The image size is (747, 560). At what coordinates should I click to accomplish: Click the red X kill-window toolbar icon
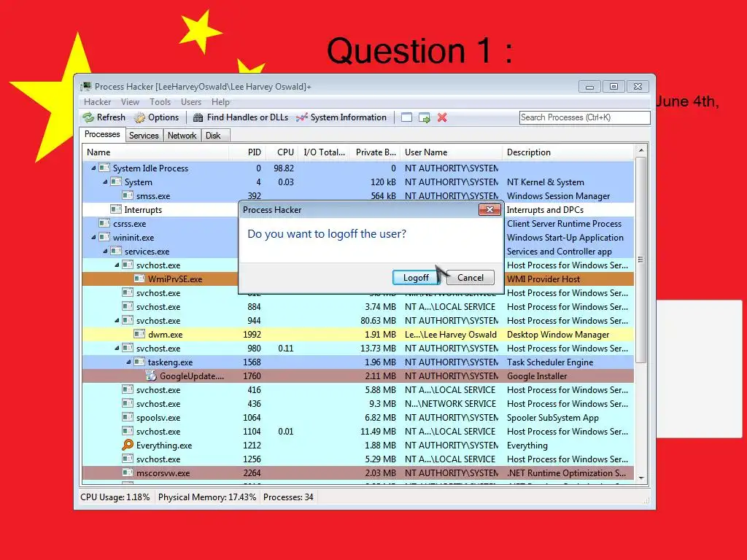442,117
